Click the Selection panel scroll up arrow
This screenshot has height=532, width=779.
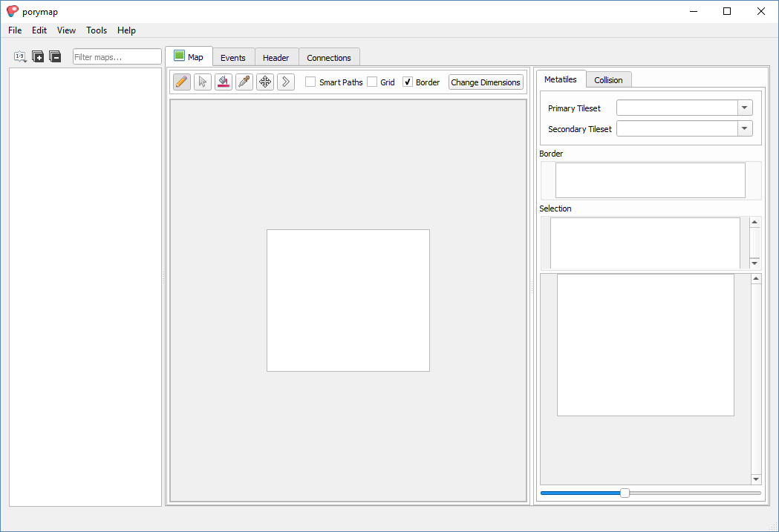pyautogui.click(x=754, y=222)
